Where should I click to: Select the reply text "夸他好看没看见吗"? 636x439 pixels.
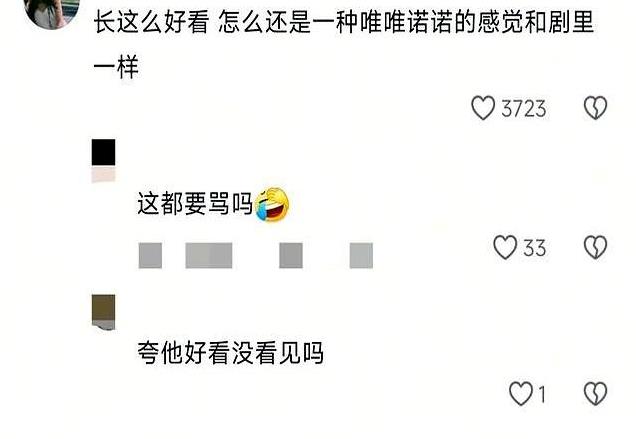click(230, 353)
